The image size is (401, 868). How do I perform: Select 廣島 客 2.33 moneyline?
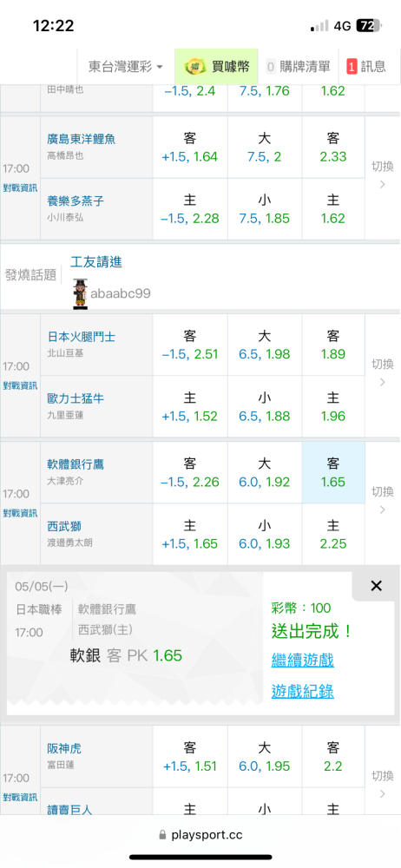tap(333, 148)
